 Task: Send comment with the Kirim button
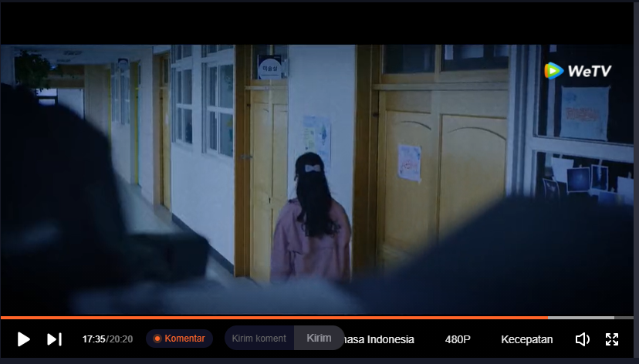coord(319,338)
